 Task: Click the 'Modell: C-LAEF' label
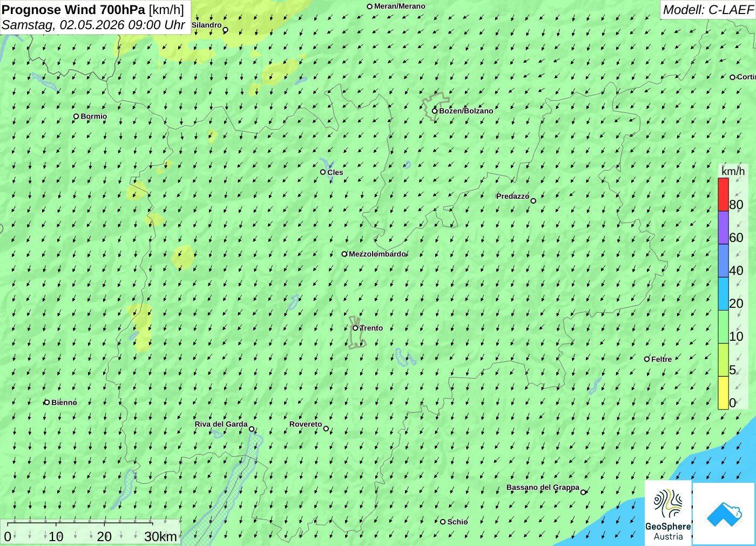click(708, 10)
